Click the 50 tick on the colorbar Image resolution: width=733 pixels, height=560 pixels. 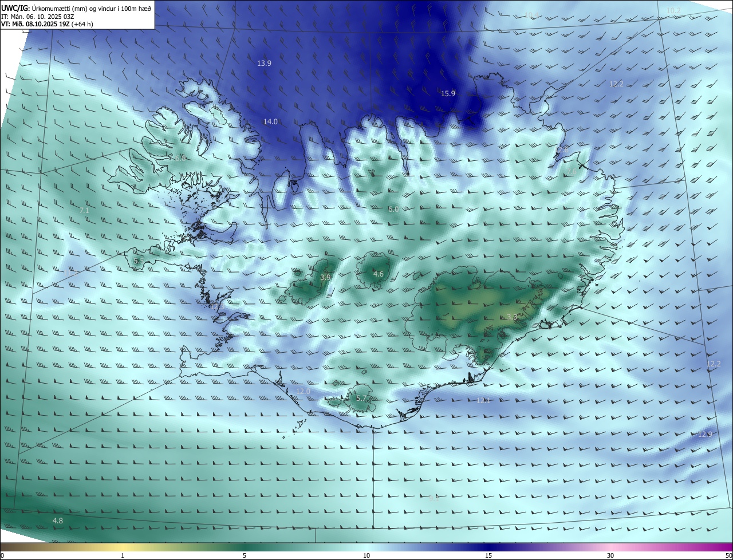(728, 555)
